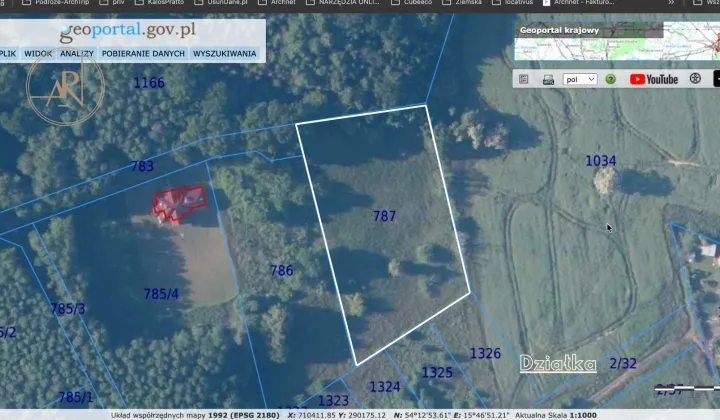Click parcel label 787 on map
Image resolution: width=720 pixels, height=420 pixels.
pos(384,216)
